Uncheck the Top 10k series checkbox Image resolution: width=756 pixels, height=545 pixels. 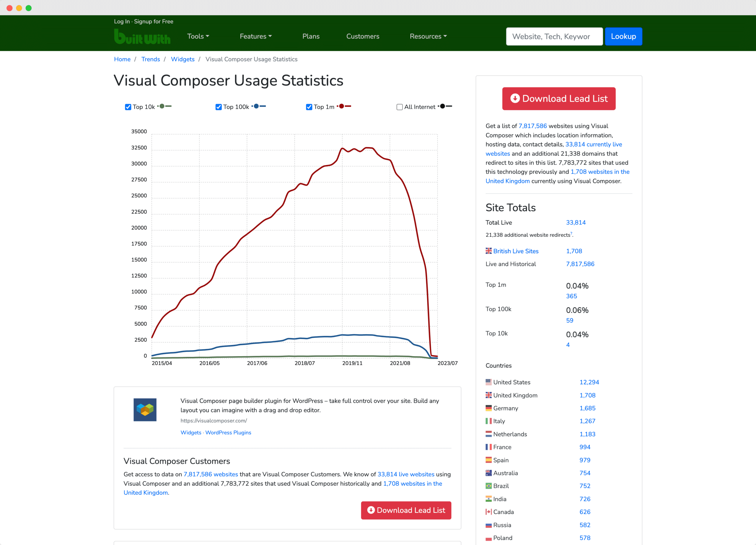pyautogui.click(x=128, y=107)
